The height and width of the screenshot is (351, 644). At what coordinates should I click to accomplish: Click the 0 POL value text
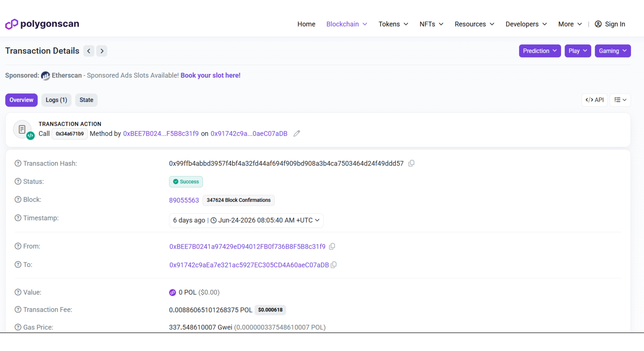(187, 292)
